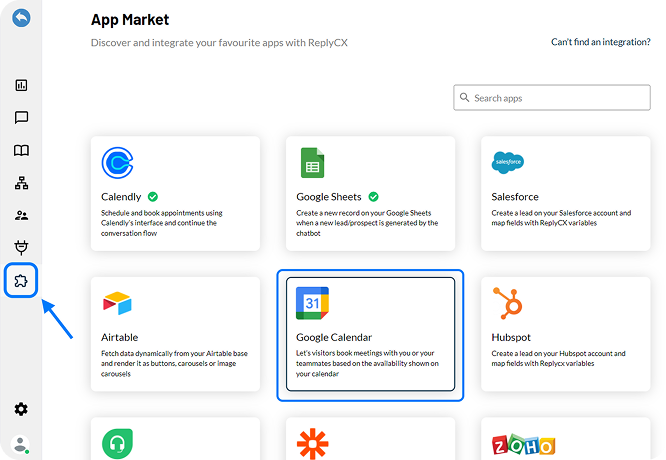Click the App Market heading
666x460 pixels.
(130, 20)
